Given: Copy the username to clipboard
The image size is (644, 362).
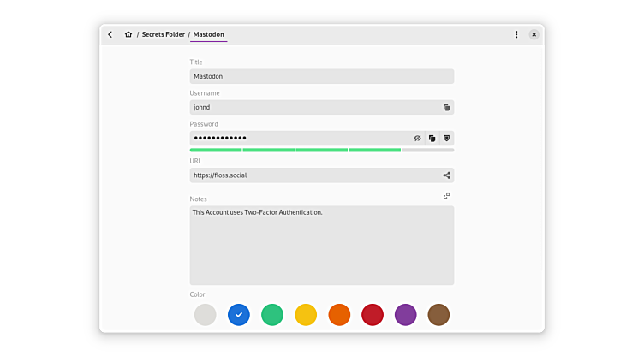Looking at the screenshot, I should 446,108.
